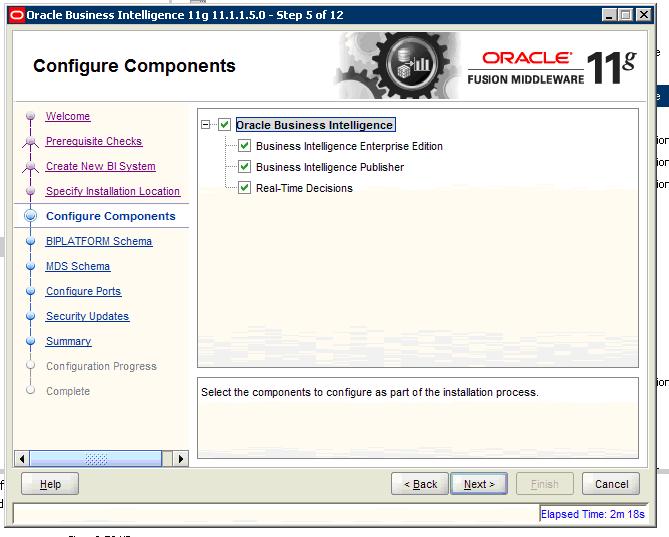Jump to MDS Schema step
Viewport: 669px width, 537px height.
click(x=78, y=266)
